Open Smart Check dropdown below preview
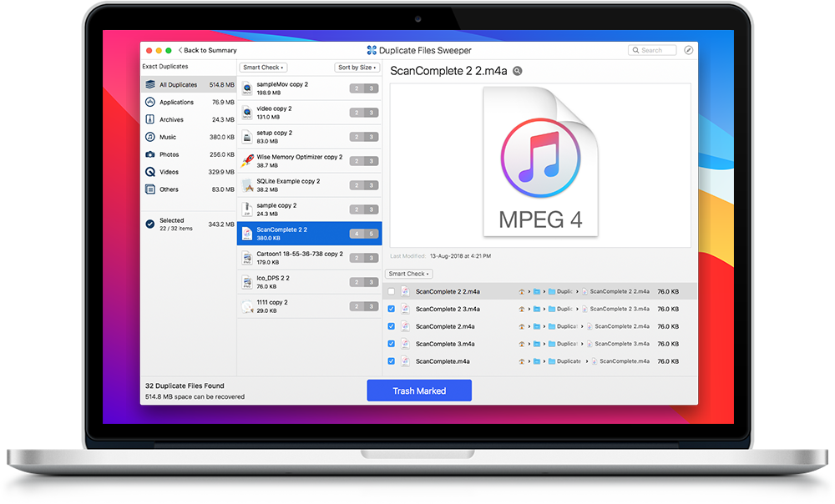Image resolution: width=835 pixels, height=504 pixels. (408, 274)
